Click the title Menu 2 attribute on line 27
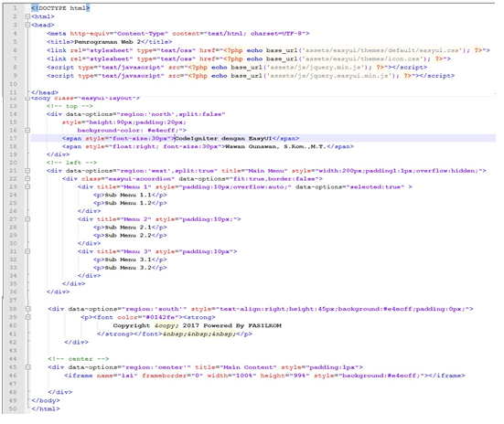Image resolution: width=504 pixels, height=424 pixels. (x=124, y=219)
